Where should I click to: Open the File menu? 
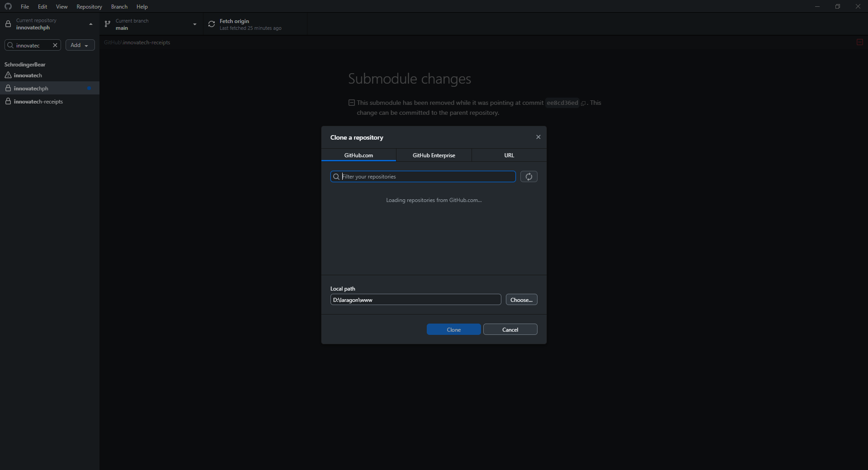click(x=25, y=6)
